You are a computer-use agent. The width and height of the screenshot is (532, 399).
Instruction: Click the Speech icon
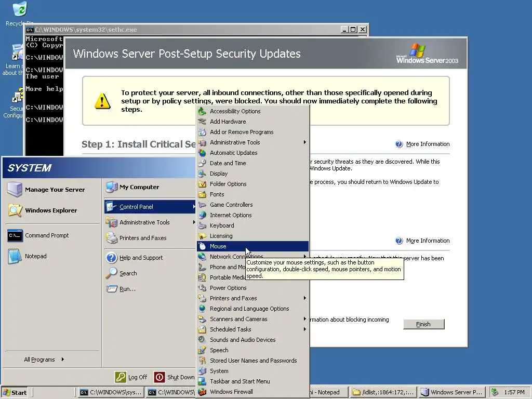tap(202, 350)
